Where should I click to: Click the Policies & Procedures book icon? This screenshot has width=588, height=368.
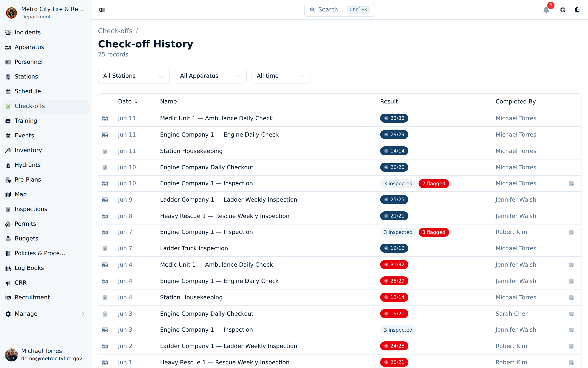click(x=8, y=253)
